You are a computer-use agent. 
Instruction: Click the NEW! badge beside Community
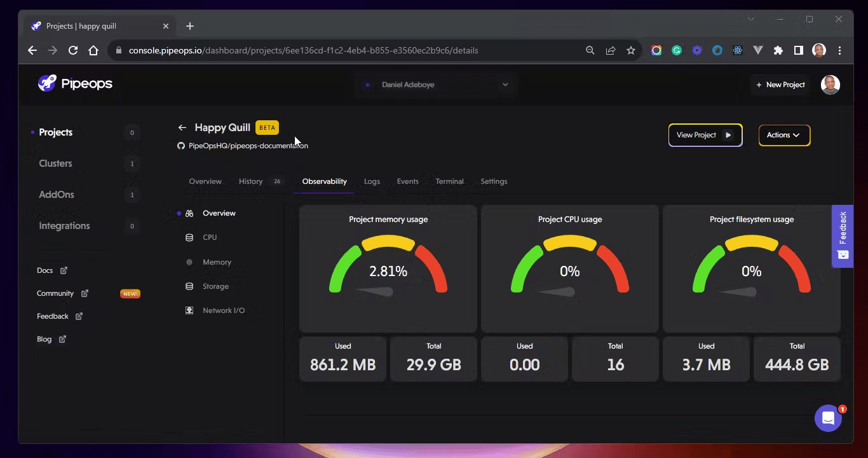coord(130,294)
